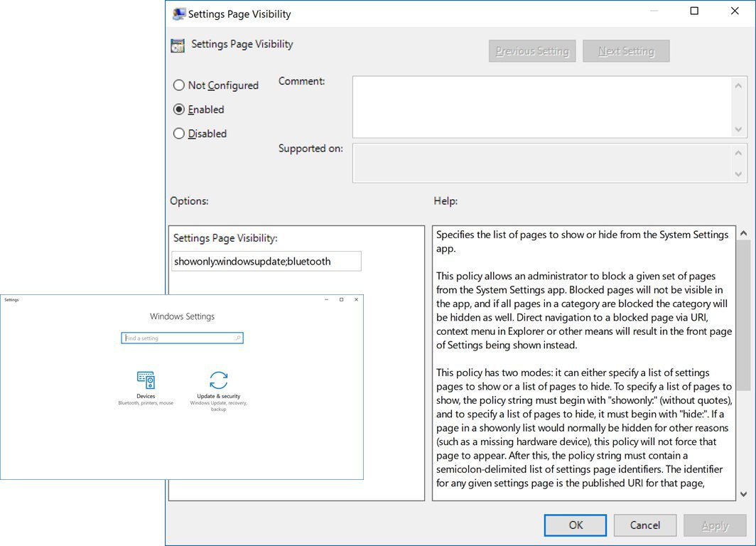The width and height of the screenshot is (756, 546).
Task: Click Comment box scroll down arrow
Action: coord(738,129)
